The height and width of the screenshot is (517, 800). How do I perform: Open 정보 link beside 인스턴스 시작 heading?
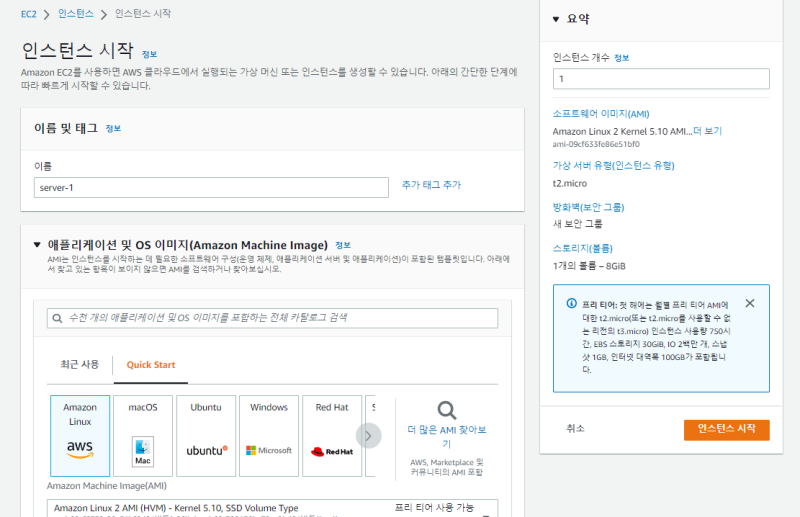pos(149,54)
